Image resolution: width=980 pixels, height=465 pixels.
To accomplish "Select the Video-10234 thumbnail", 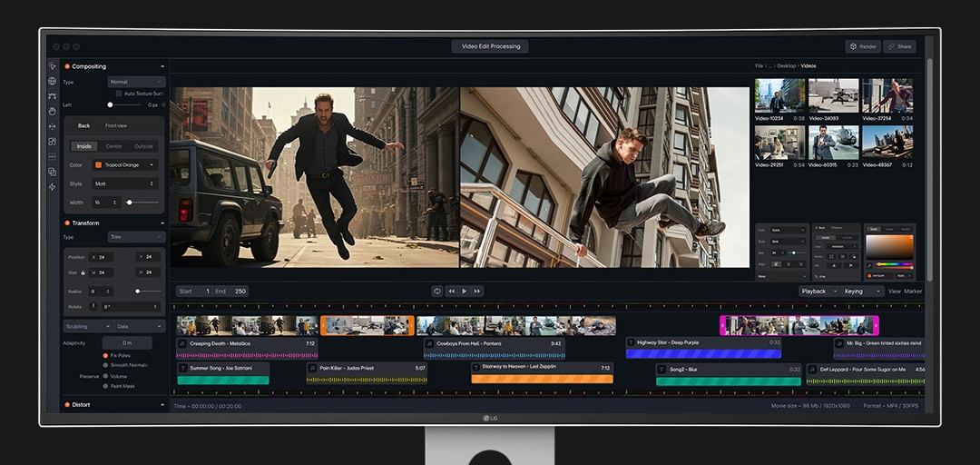I will [779, 95].
